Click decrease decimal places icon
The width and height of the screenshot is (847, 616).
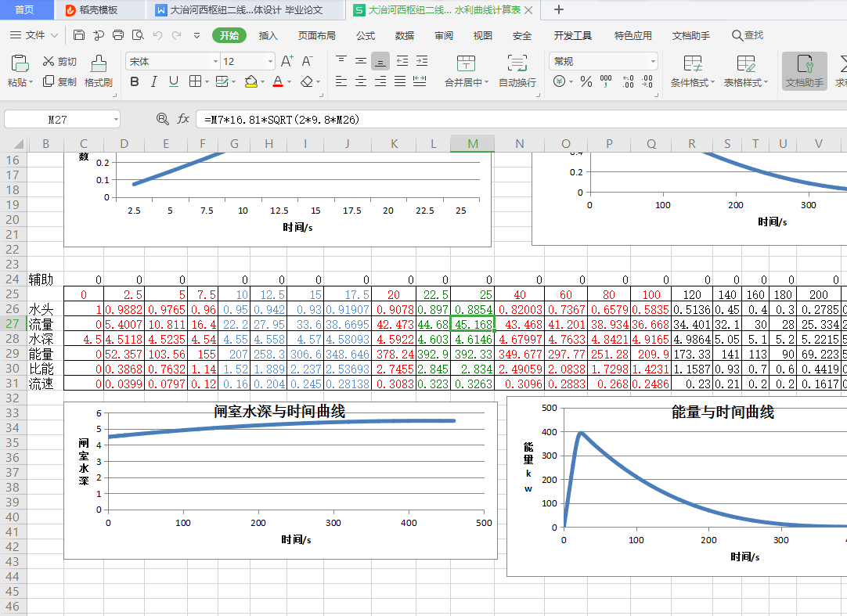point(647,81)
